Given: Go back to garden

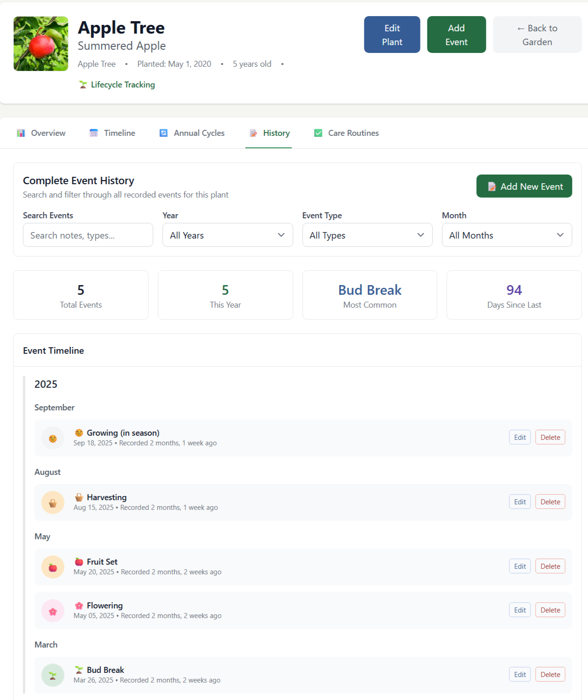Looking at the screenshot, I should pyautogui.click(x=537, y=35).
